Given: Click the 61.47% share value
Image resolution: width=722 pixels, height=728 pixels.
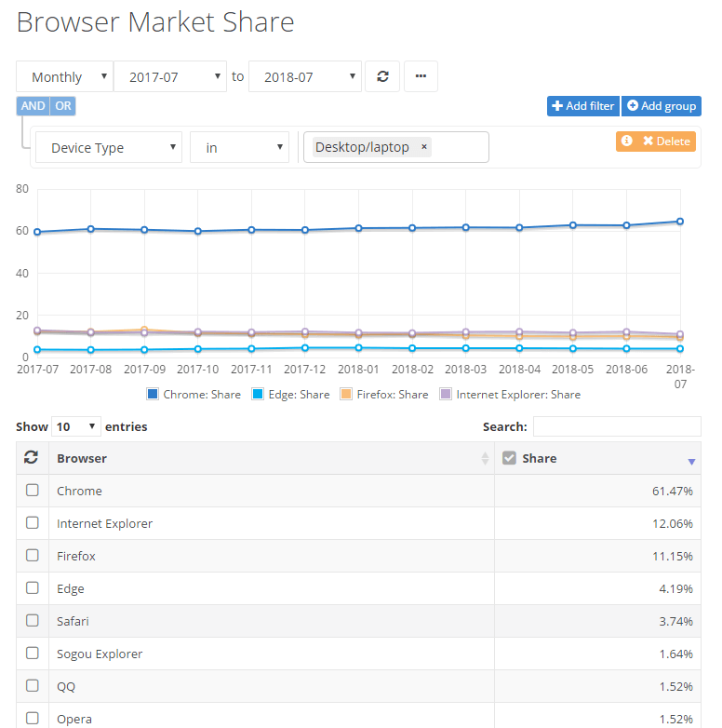Looking at the screenshot, I should pos(673,491).
